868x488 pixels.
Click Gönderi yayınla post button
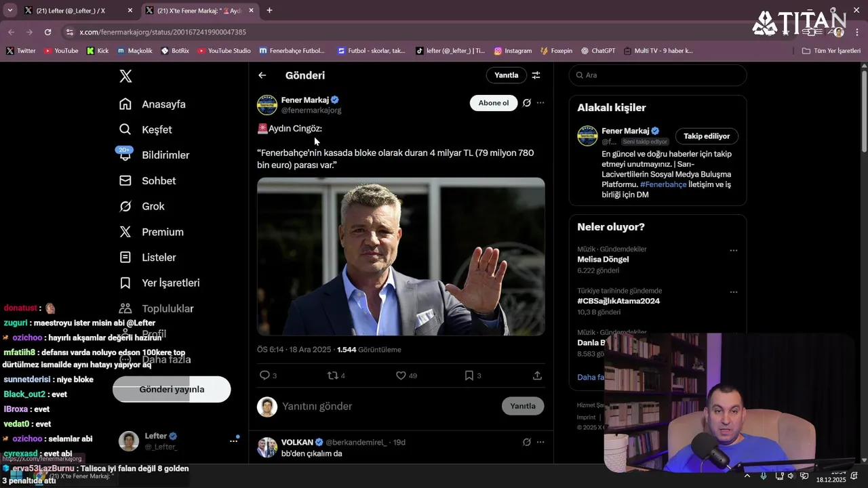(x=172, y=389)
